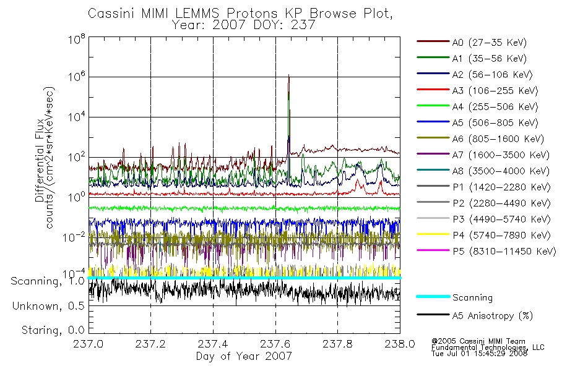
Task: Click the 'Day of Year 2007' x-axis label
Action: pyautogui.click(x=244, y=356)
